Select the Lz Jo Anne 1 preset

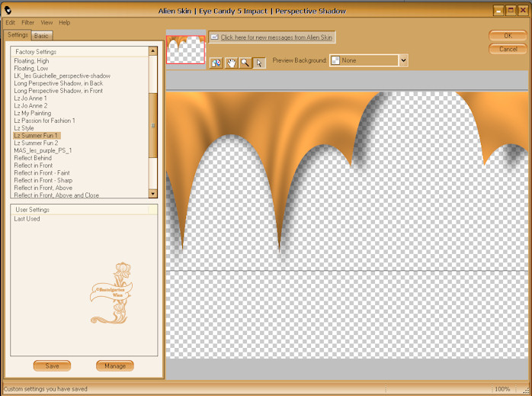[30, 98]
